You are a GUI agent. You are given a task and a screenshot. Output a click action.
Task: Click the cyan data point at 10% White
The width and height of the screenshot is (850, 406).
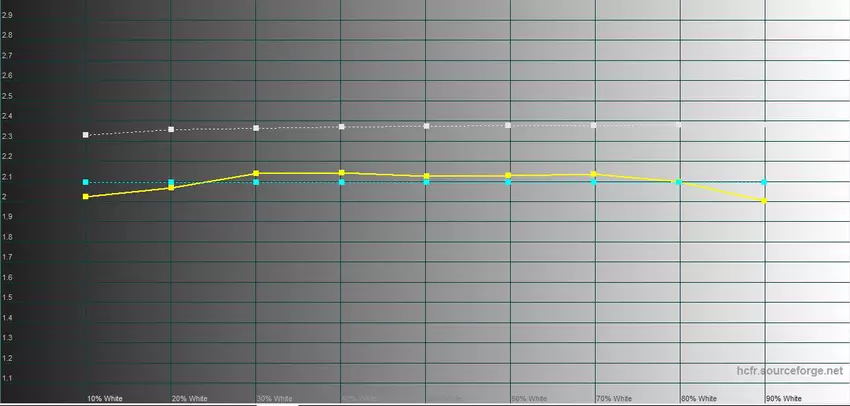[86, 182]
